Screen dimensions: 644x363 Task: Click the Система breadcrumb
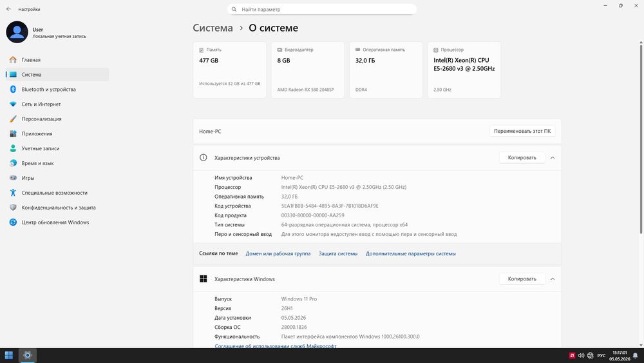point(213,28)
